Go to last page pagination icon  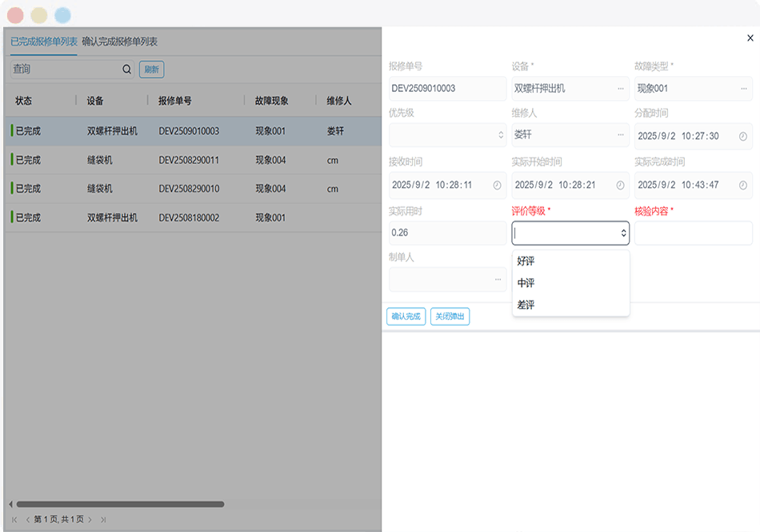click(x=103, y=519)
